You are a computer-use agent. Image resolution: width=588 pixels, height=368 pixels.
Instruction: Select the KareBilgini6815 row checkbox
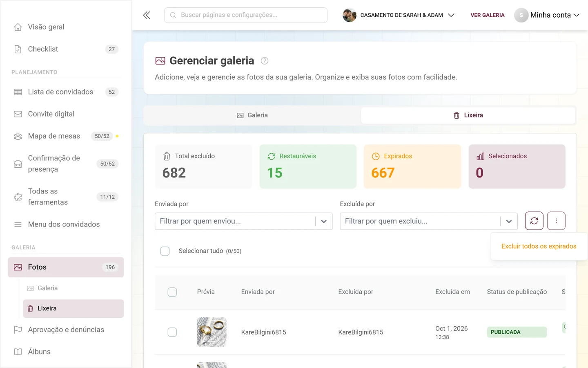tap(172, 332)
